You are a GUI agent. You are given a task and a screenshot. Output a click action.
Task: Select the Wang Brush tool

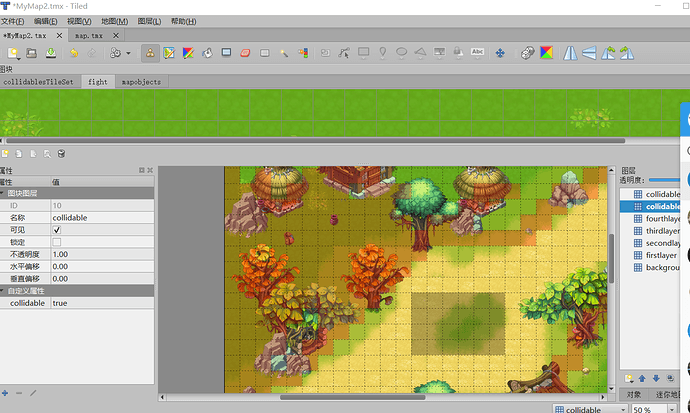(188, 53)
